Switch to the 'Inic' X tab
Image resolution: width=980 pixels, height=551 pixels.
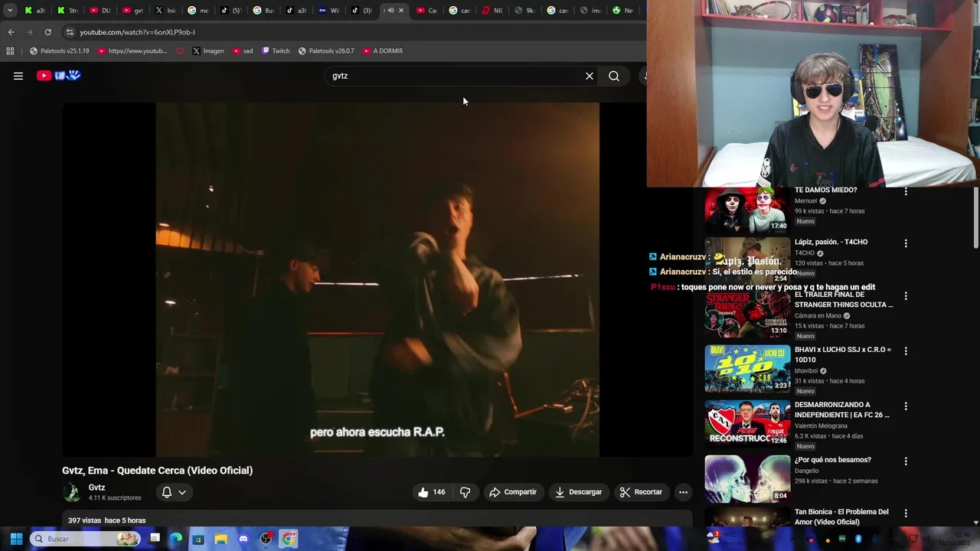pos(166,11)
